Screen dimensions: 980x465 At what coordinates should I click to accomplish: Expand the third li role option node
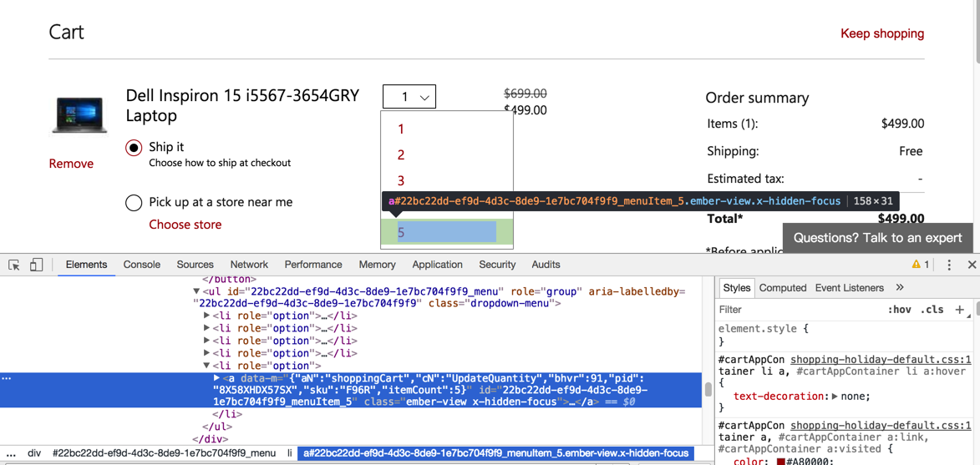click(x=207, y=341)
